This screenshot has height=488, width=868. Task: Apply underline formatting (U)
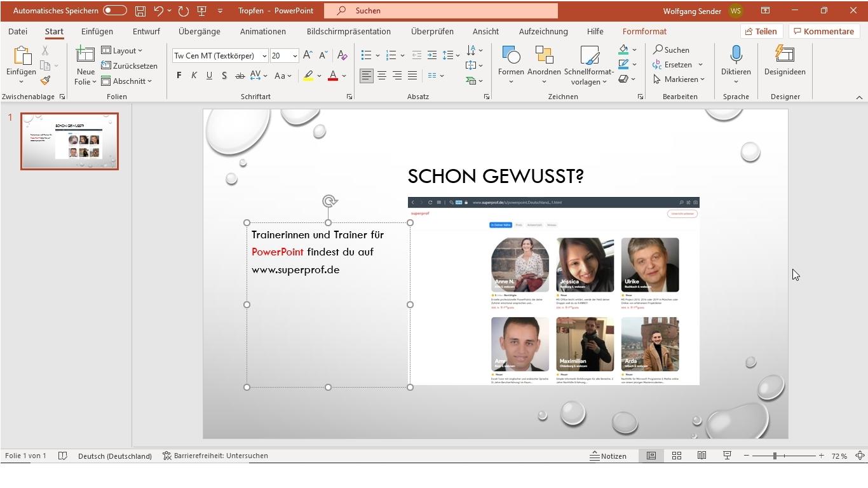pyautogui.click(x=209, y=76)
